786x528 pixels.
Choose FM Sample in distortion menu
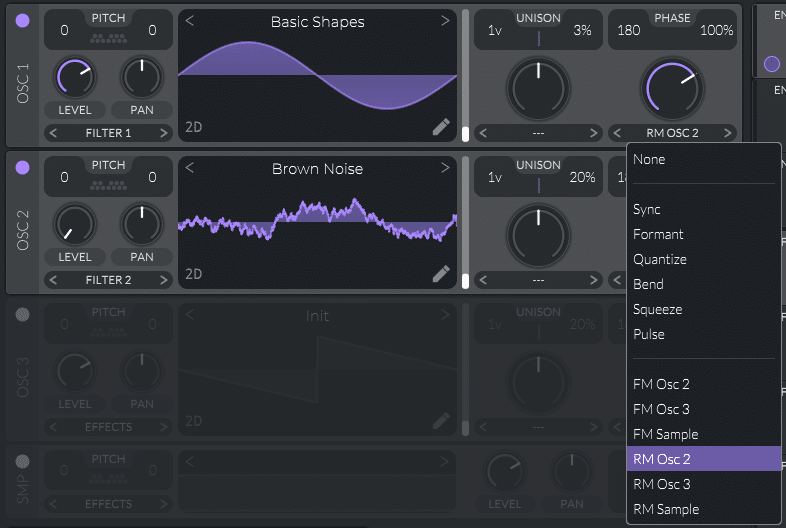click(x=703, y=434)
